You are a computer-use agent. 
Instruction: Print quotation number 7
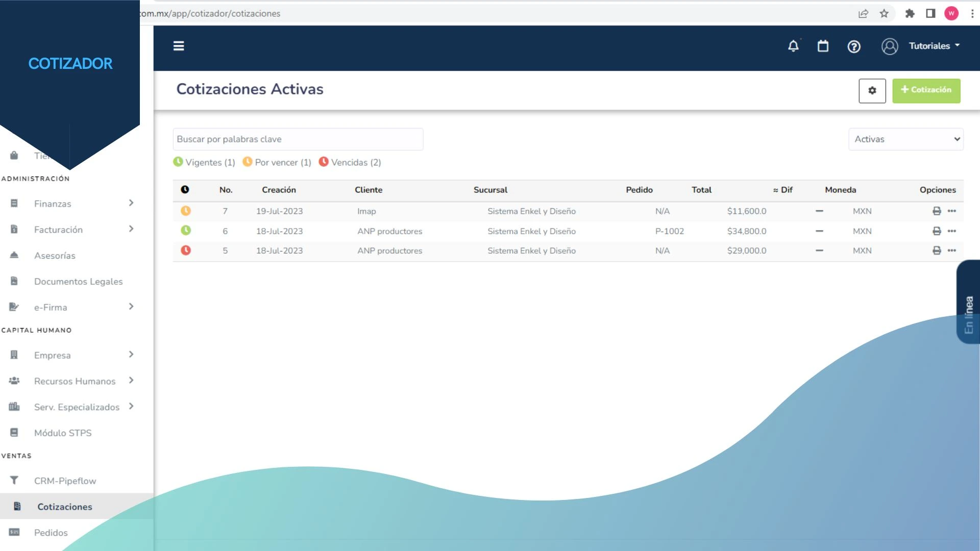click(937, 211)
